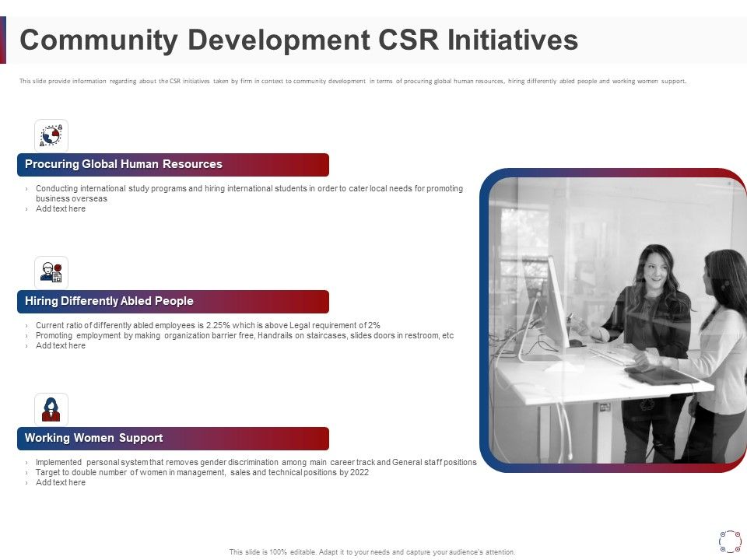Screen dimensions: 747x560
Task: Select the Working Women Support banner
Action: tap(173, 439)
